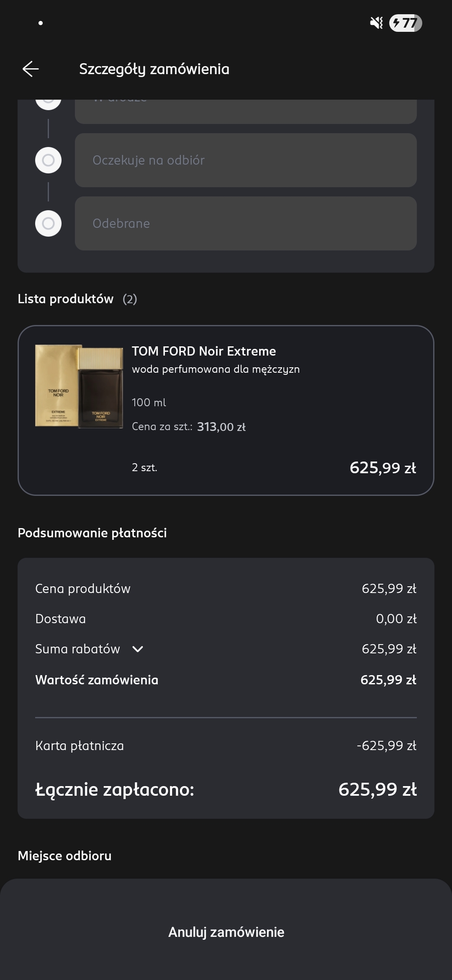The height and width of the screenshot is (980, 452).
Task: Tap the 'Odebrane' status step
Action: [x=246, y=223]
